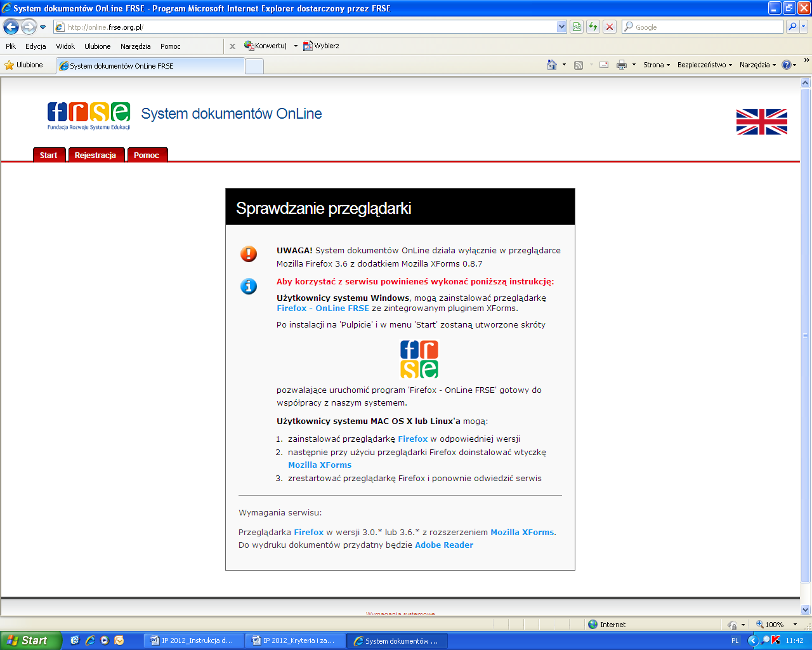
Task: Open the red Start tab on the page
Action: (49, 155)
